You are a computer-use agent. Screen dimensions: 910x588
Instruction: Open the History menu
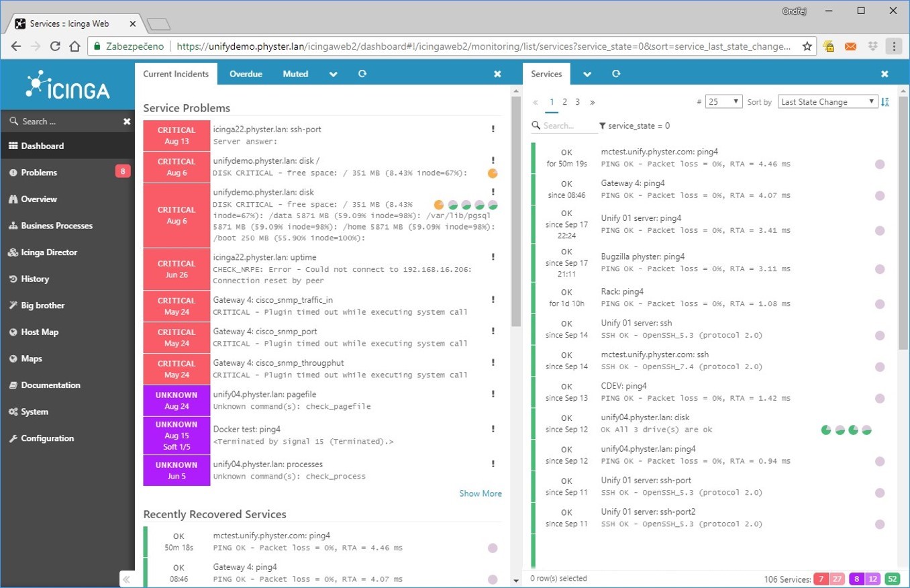pyautogui.click(x=67, y=279)
